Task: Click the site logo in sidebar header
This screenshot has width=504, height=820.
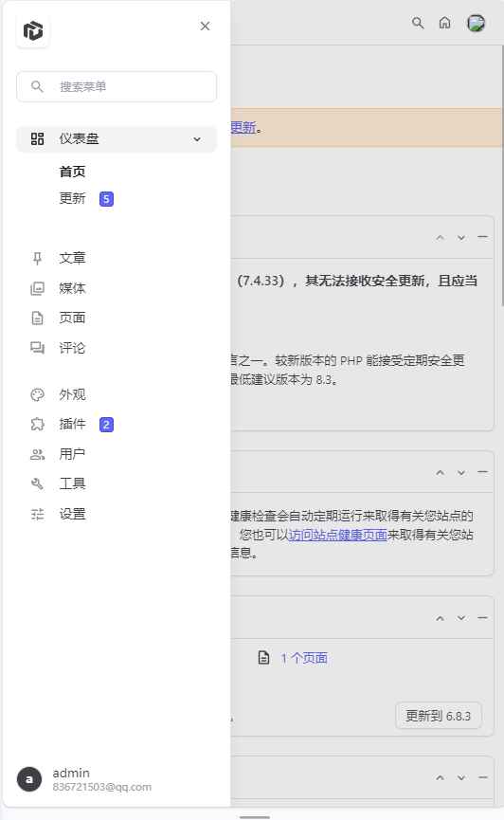Action: pyautogui.click(x=33, y=31)
